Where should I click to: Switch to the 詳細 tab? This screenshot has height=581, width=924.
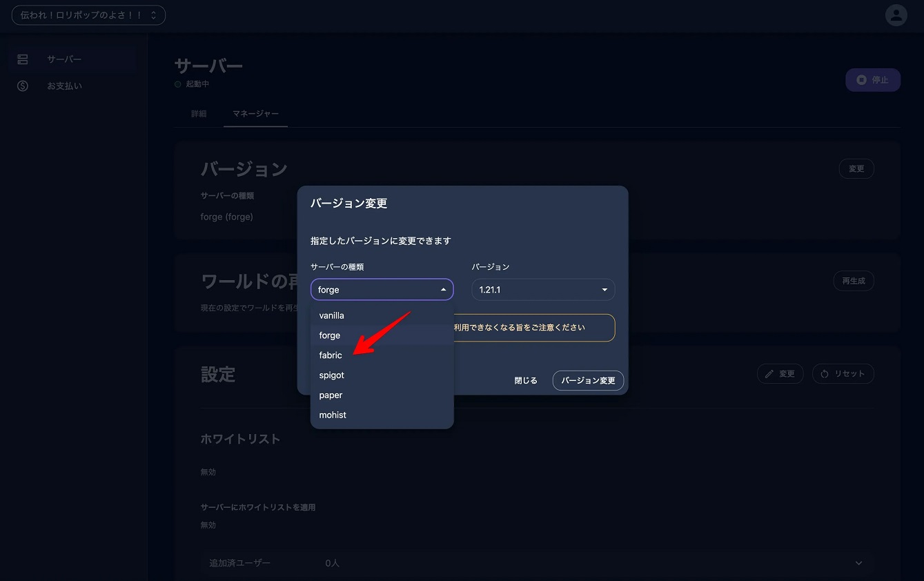pos(199,114)
